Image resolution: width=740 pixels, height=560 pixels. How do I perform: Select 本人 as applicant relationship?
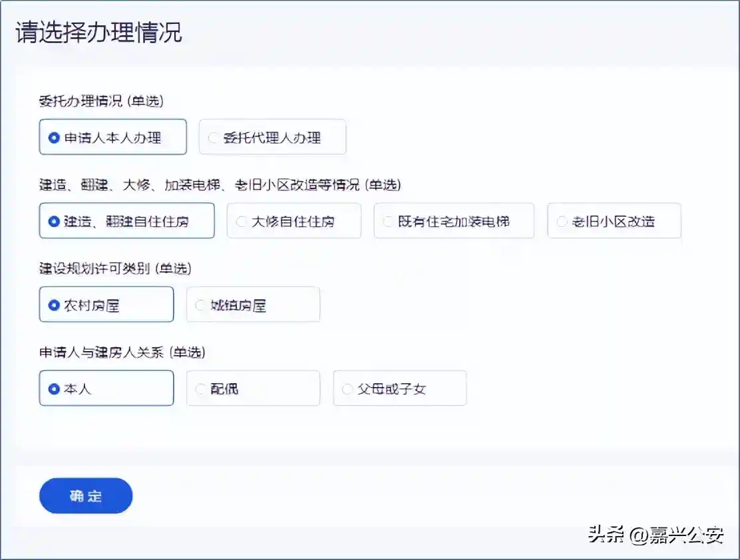106,389
